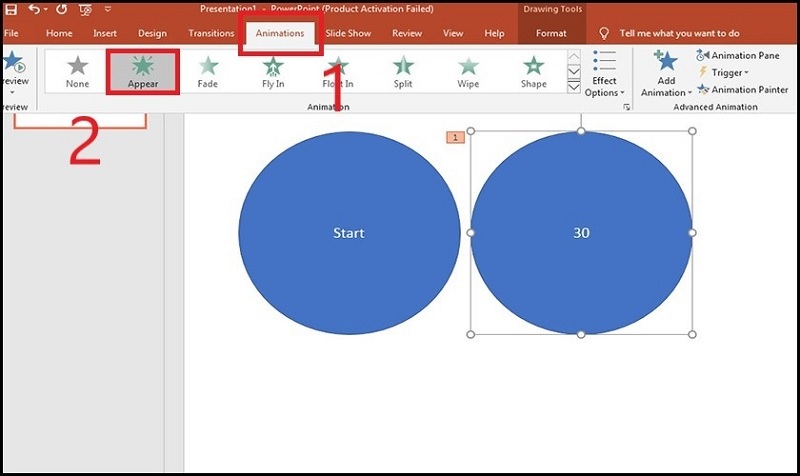Open the Animation Pane
The width and height of the screenshot is (800, 476).
(738, 56)
